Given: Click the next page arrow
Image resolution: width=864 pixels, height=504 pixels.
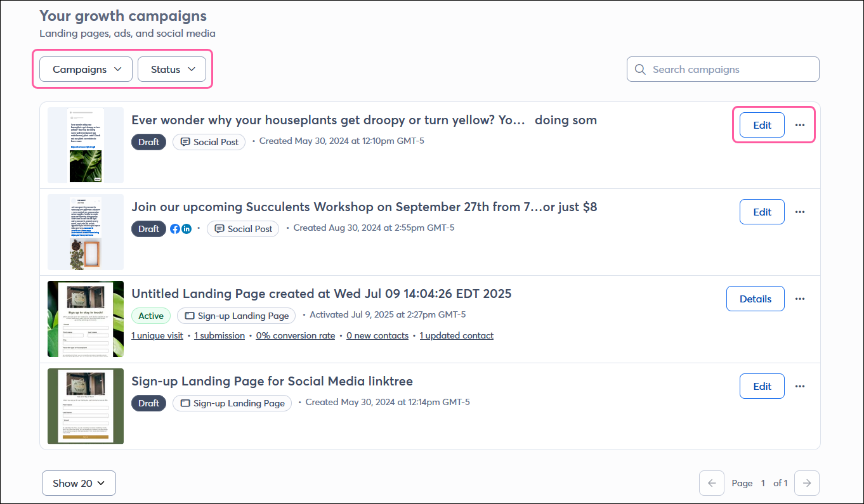Looking at the screenshot, I should [x=806, y=482].
